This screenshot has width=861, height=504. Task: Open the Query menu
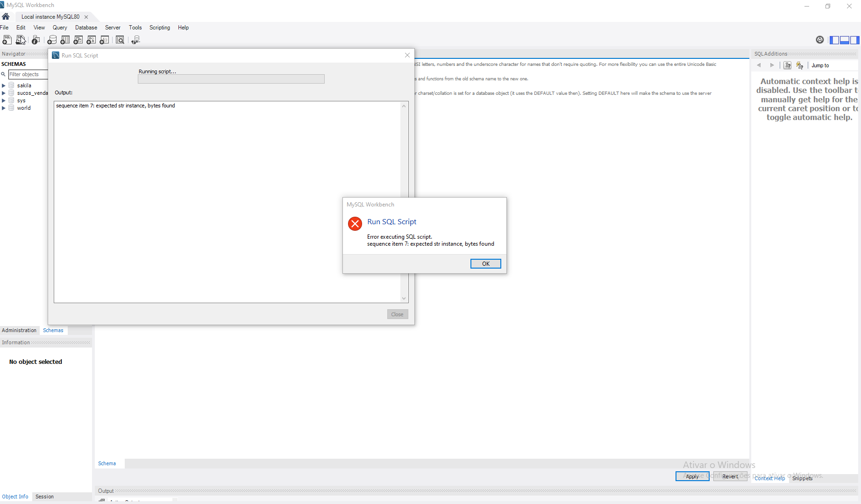click(x=60, y=28)
